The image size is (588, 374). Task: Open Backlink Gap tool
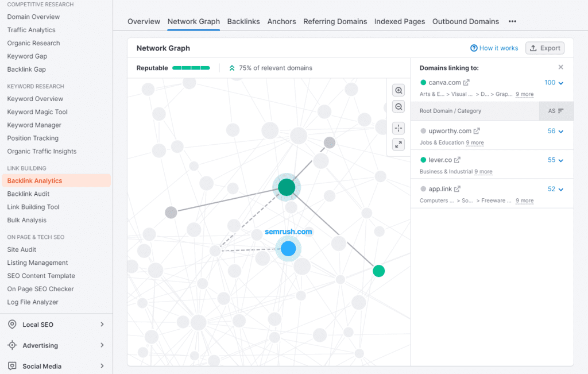point(26,70)
